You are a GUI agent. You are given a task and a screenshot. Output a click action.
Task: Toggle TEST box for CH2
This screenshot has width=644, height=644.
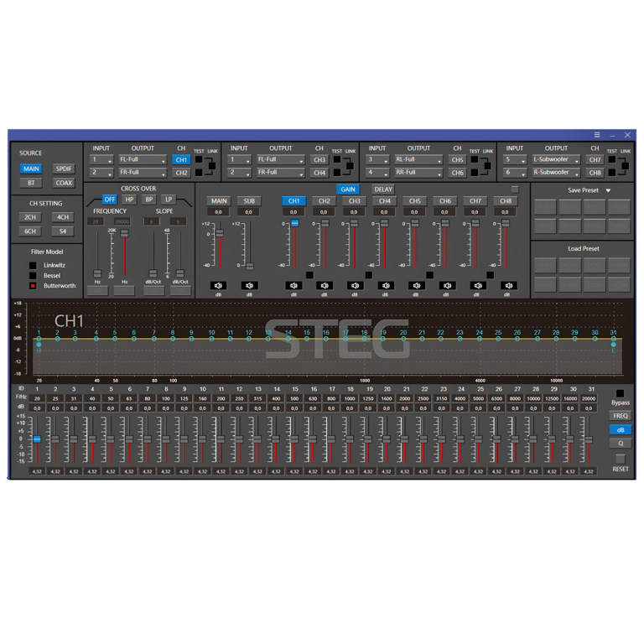(x=199, y=173)
